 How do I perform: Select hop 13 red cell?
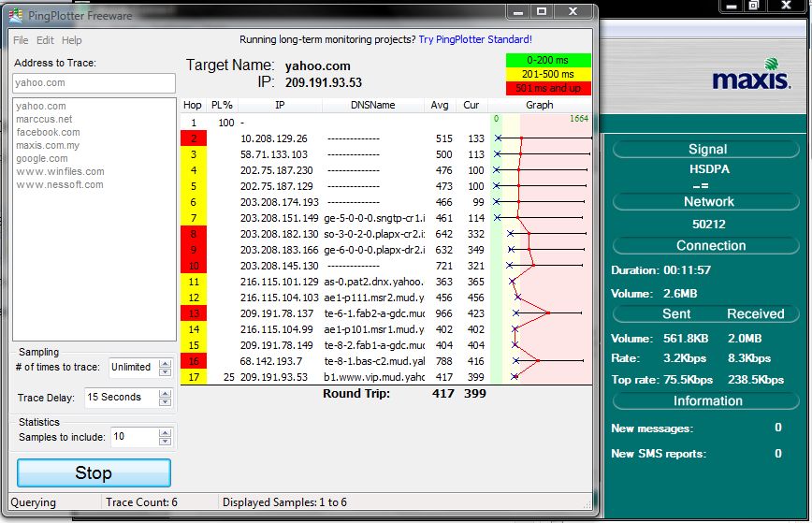tap(194, 313)
